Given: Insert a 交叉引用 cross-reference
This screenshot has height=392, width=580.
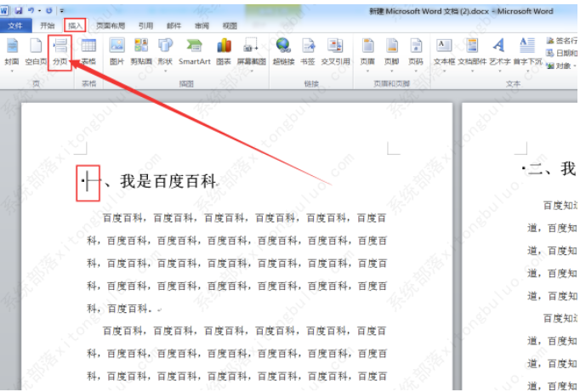Looking at the screenshot, I should 335,52.
